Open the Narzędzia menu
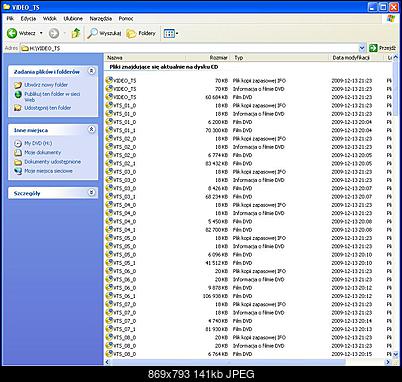 click(101, 19)
